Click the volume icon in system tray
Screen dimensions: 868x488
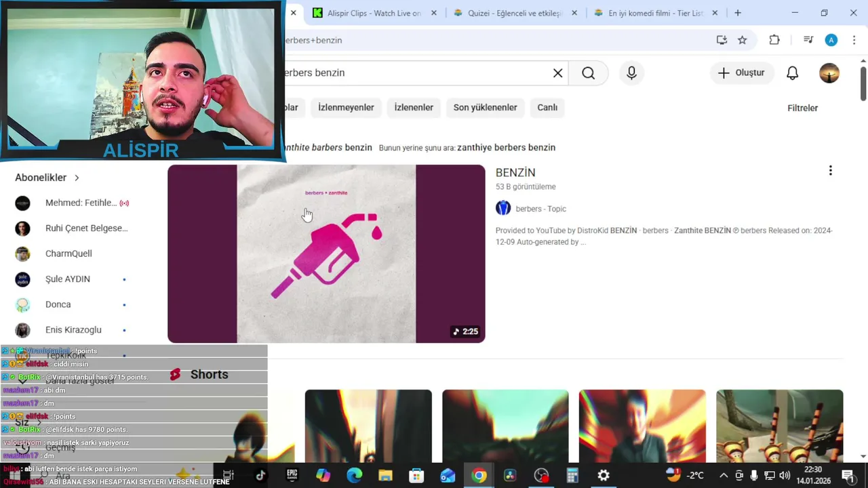coord(785,475)
